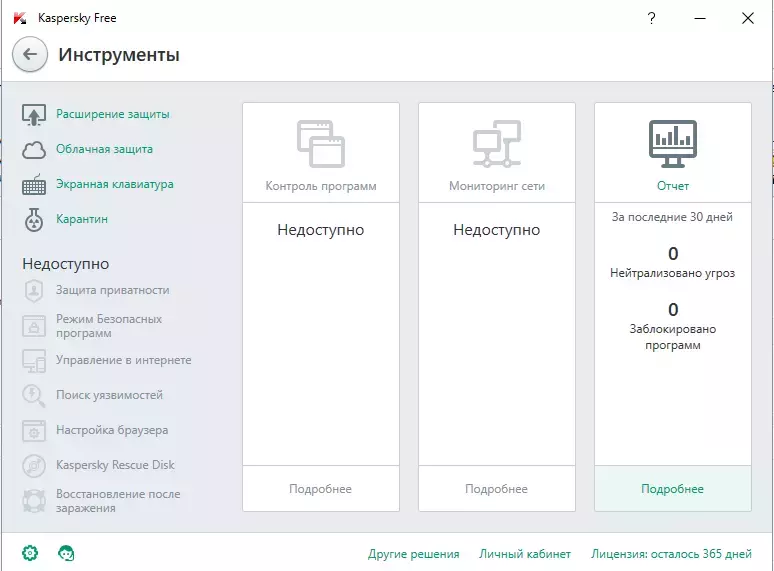Click the Инструменты heading
Screen dimensions: 774x571
click(x=119, y=55)
